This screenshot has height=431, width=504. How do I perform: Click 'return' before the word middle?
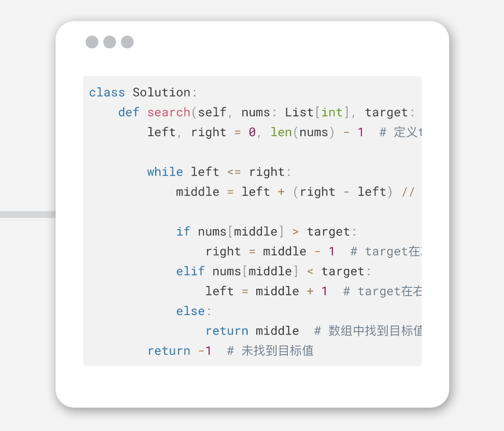[x=227, y=331]
